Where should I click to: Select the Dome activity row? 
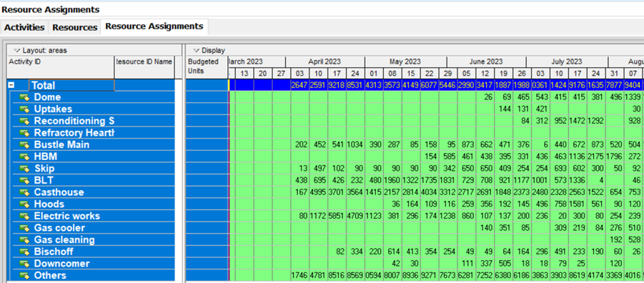(92, 97)
